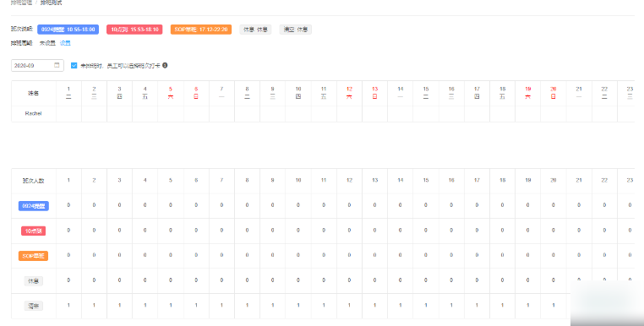Viewport: 644px width, 326px height.
Task: Select the blue 0924 shift tag in legend
Action: point(68,30)
